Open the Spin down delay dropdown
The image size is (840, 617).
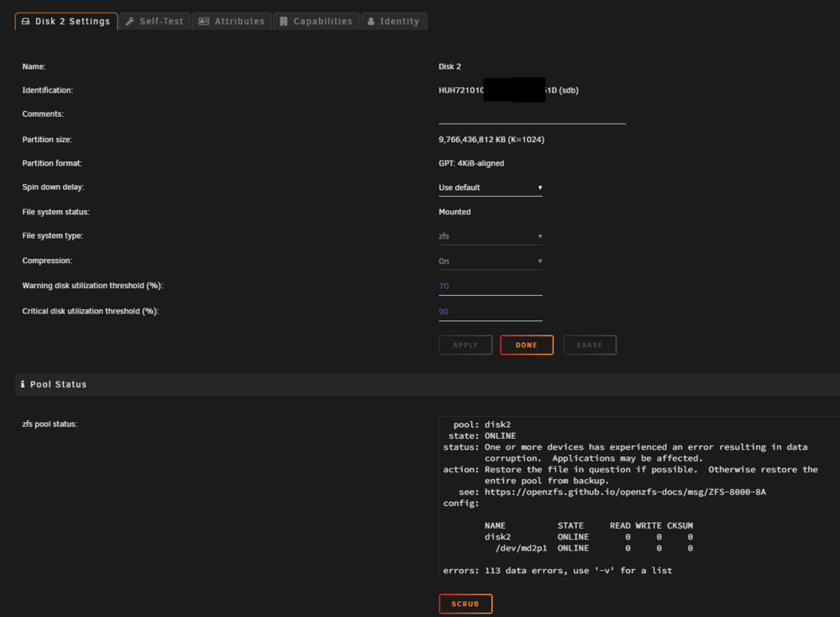click(x=491, y=187)
